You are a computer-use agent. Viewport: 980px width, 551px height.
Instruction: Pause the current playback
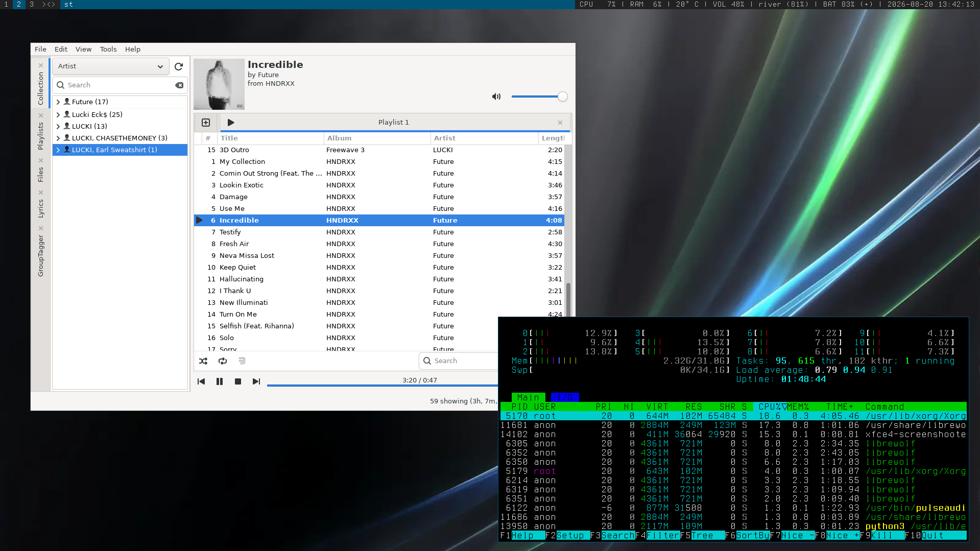click(220, 381)
